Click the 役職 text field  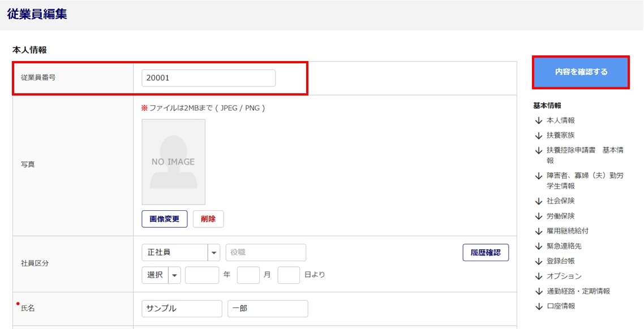pos(265,253)
